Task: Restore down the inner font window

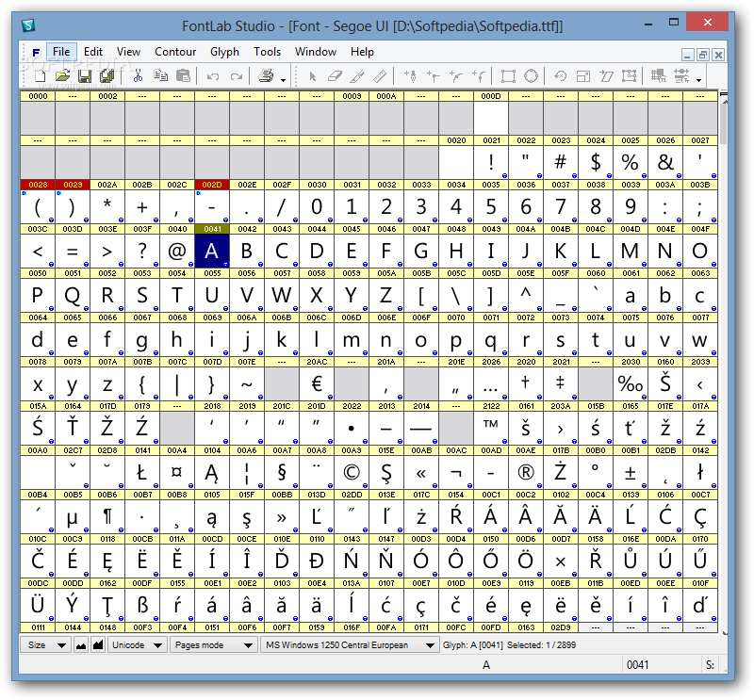Action: [703, 55]
